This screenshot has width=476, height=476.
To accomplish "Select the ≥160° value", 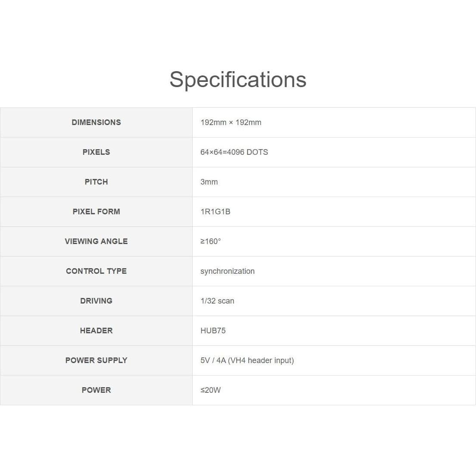I will tap(210, 241).
